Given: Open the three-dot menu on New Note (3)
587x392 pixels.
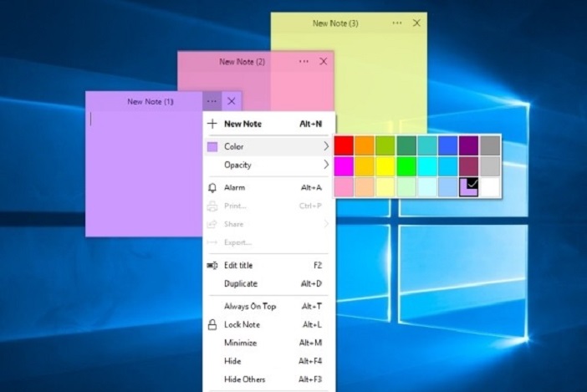Looking at the screenshot, I should 397,23.
